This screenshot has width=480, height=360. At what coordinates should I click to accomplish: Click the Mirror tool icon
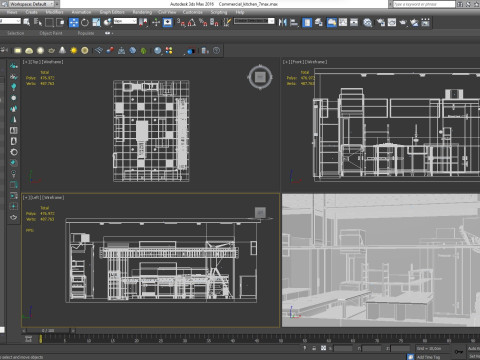pyautogui.click(x=283, y=23)
